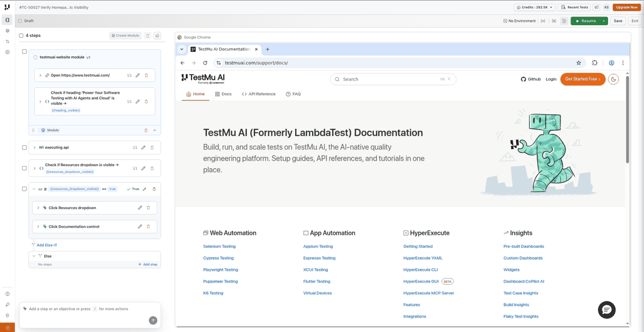The image size is (644, 332).
Task: Click the Save button
Action: [618, 21]
